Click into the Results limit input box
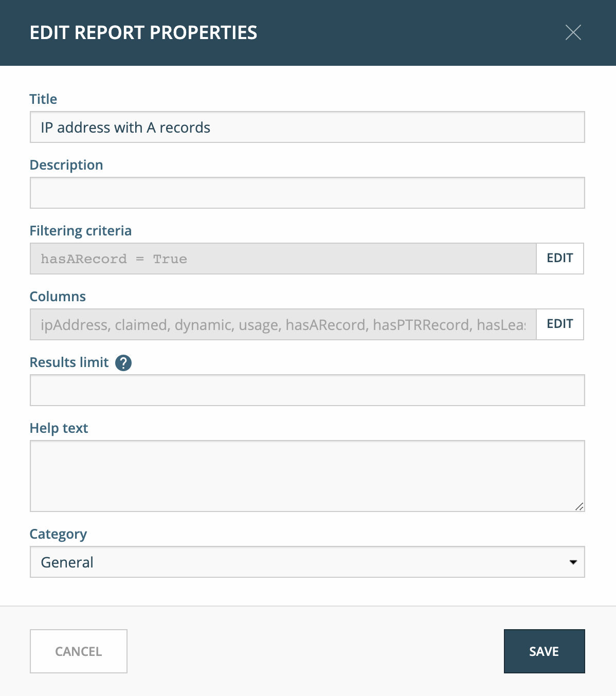 [307, 390]
